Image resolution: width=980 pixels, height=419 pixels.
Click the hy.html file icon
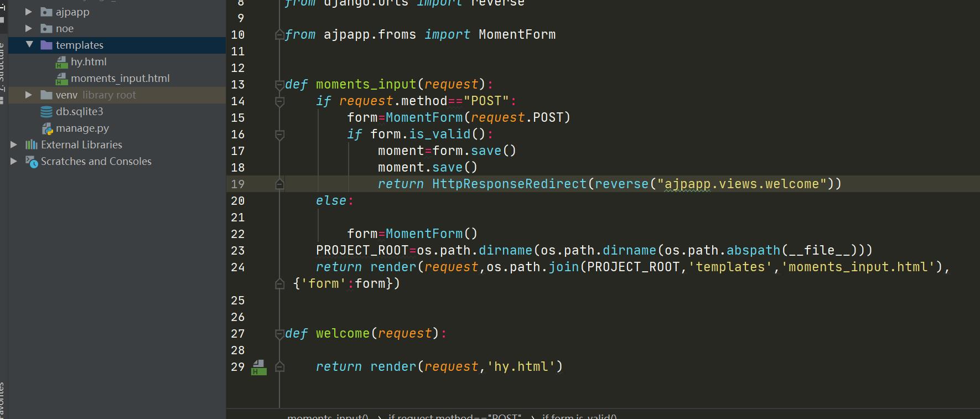coord(61,62)
